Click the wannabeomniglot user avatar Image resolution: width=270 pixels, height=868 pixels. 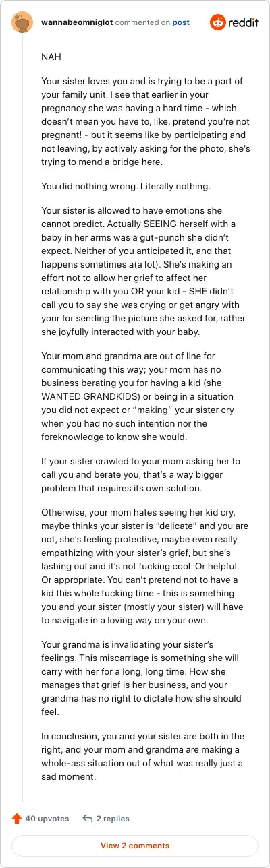22,22
